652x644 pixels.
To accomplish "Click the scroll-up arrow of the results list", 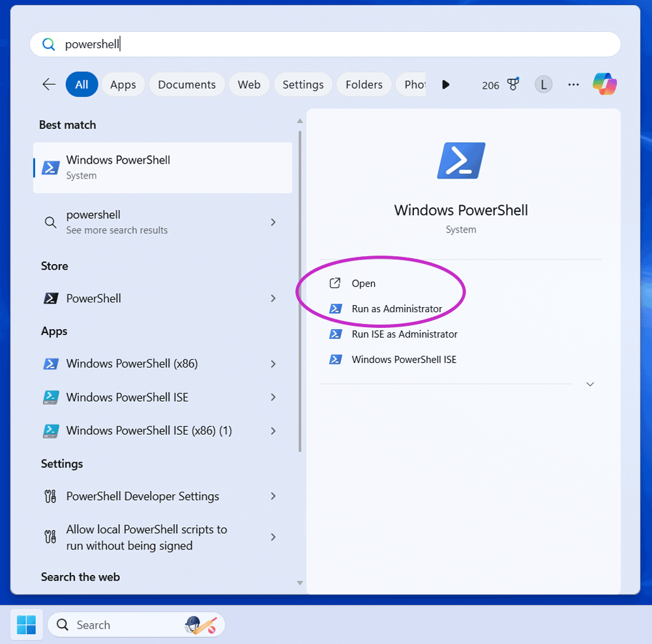I will [x=300, y=121].
